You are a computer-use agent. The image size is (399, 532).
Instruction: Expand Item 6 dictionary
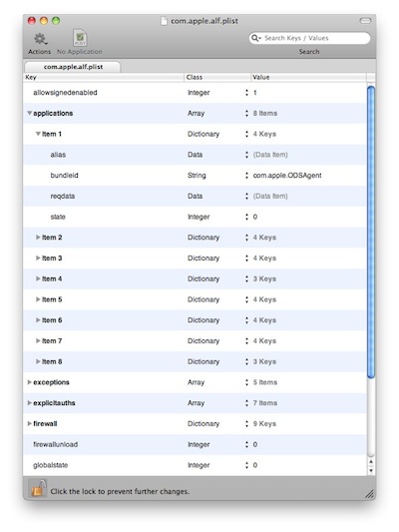click(x=38, y=320)
